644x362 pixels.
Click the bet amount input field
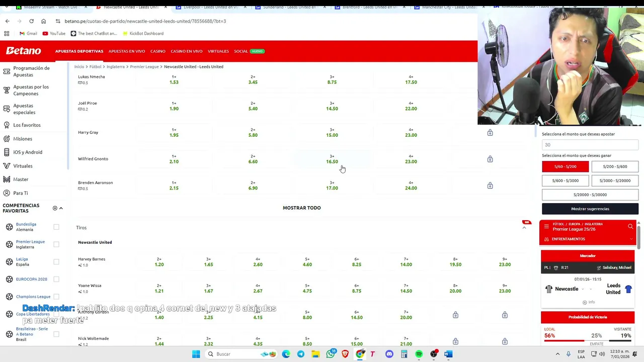coord(590,145)
